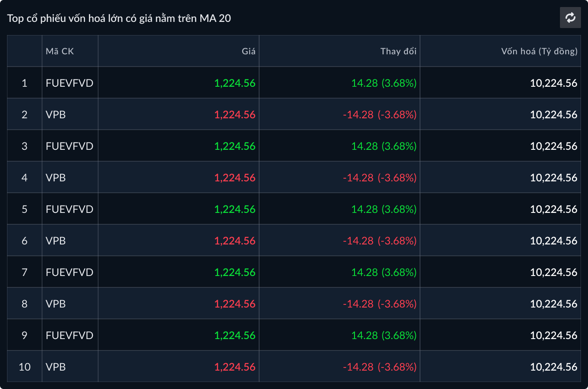Click the row number 1 cell
The image size is (588, 389).
click(x=25, y=83)
